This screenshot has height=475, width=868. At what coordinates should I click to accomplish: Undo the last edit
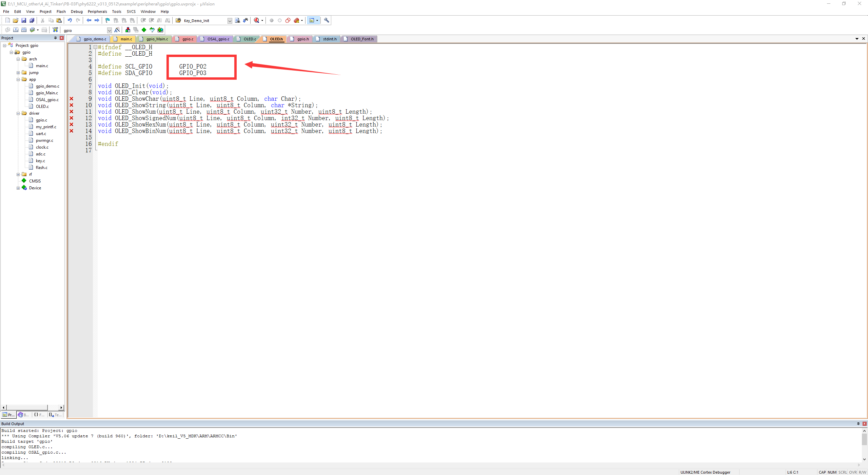pyautogui.click(x=70, y=20)
